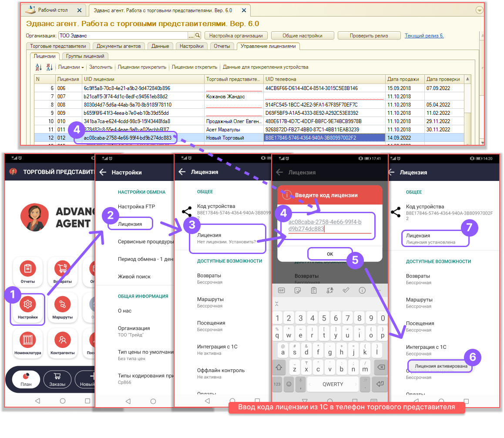The width and height of the screenshot is (504, 438).
Task: Click Лицензии прикрепить command
Action: coord(142,67)
